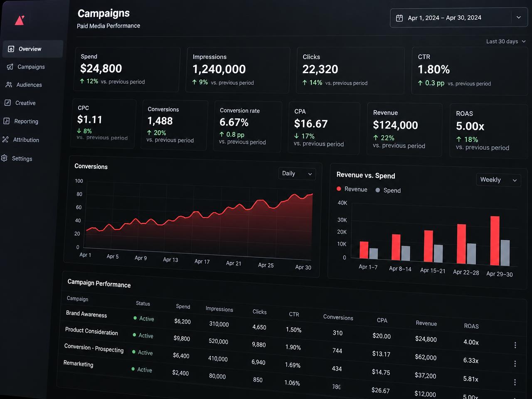The height and width of the screenshot is (399, 532).
Task: Click the red triangle app logo
Action: (20, 20)
